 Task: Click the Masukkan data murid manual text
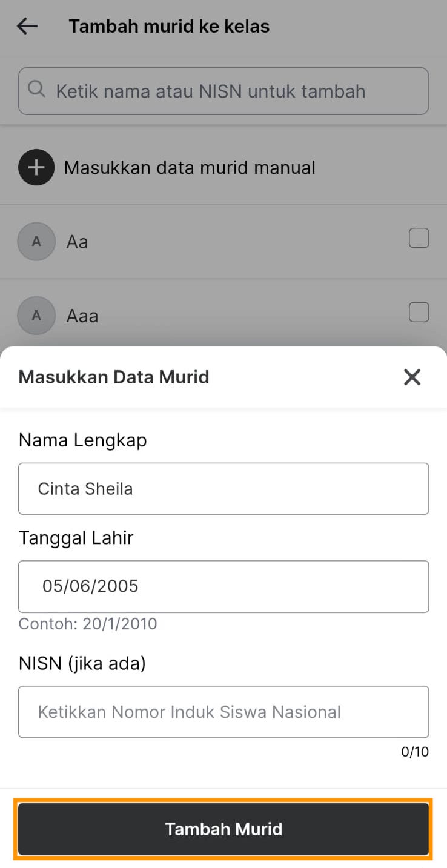click(190, 167)
